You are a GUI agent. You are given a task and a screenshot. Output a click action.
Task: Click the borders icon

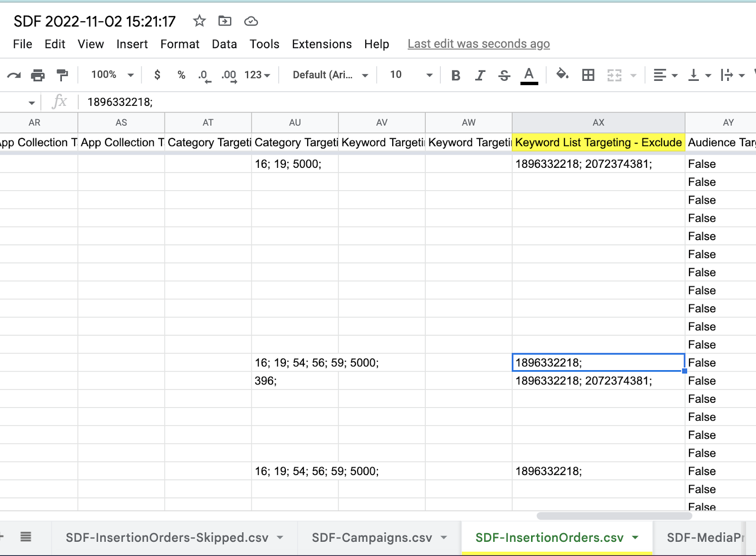click(x=588, y=75)
